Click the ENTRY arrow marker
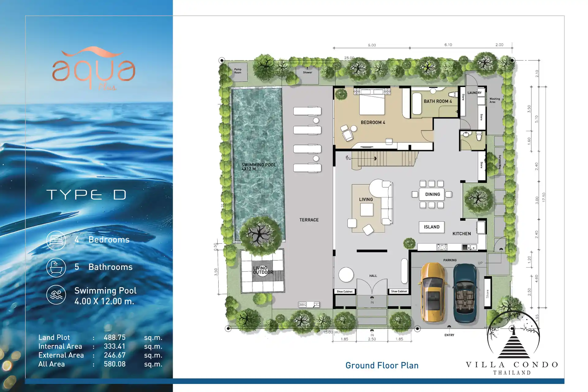The image size is (588, 392). [x=449, y=327]
